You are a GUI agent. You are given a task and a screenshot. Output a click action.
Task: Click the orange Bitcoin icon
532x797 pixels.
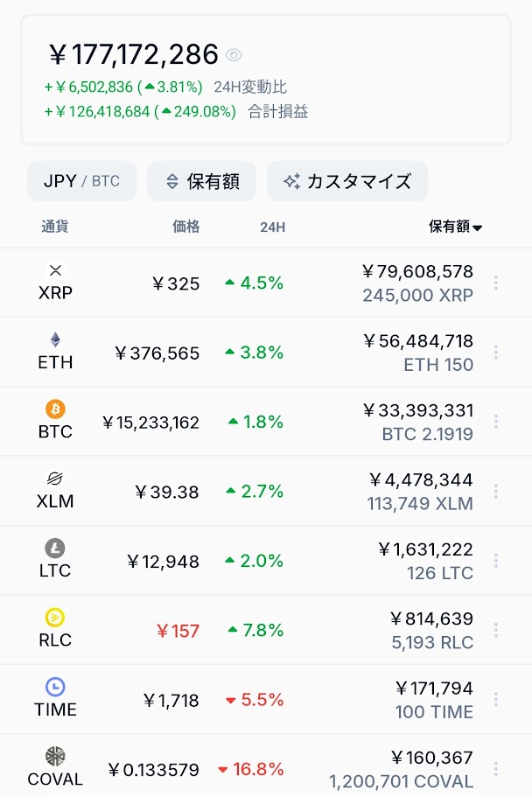[55, 409]
